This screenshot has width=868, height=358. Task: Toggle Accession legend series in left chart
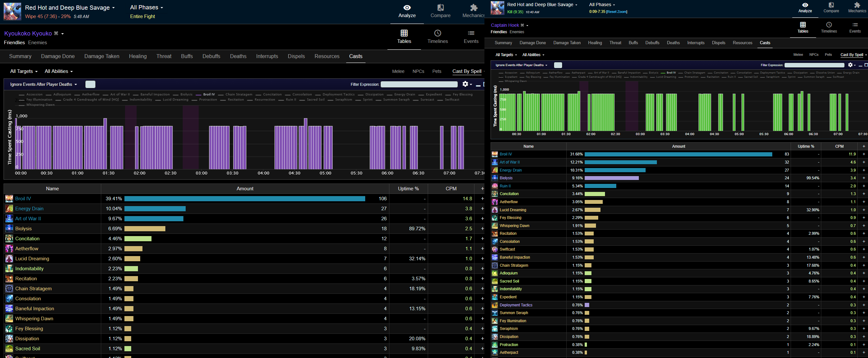point(34,94)
